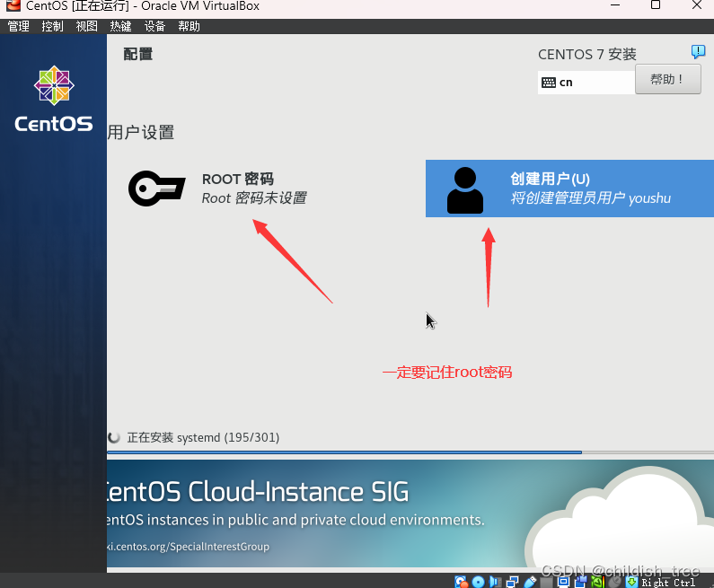Screen dimensions: 714x588
Task: Open the ROOT password key icon
Action: [x=156, y=188]
